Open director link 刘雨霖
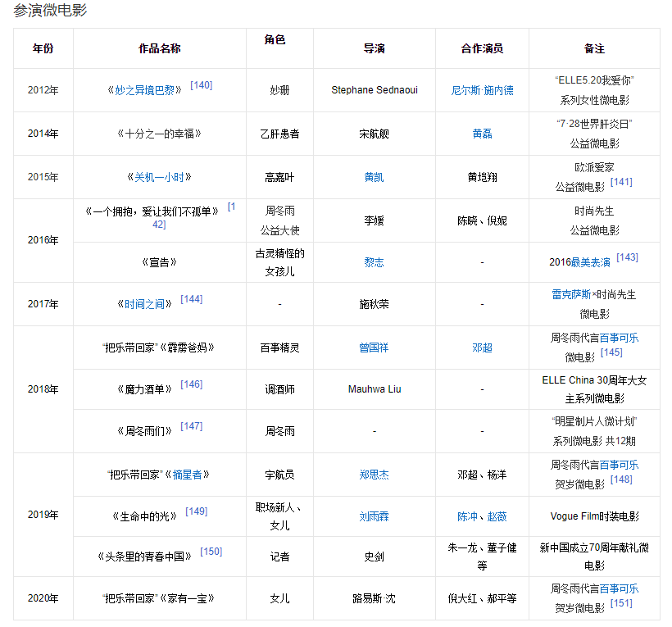This screenshot has width=672, height=627. pos(374,516)
